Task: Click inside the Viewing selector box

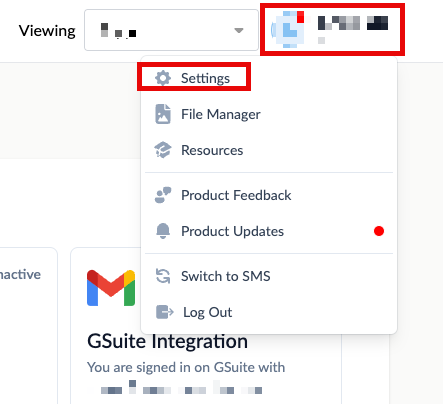Action: click(171, 30)
